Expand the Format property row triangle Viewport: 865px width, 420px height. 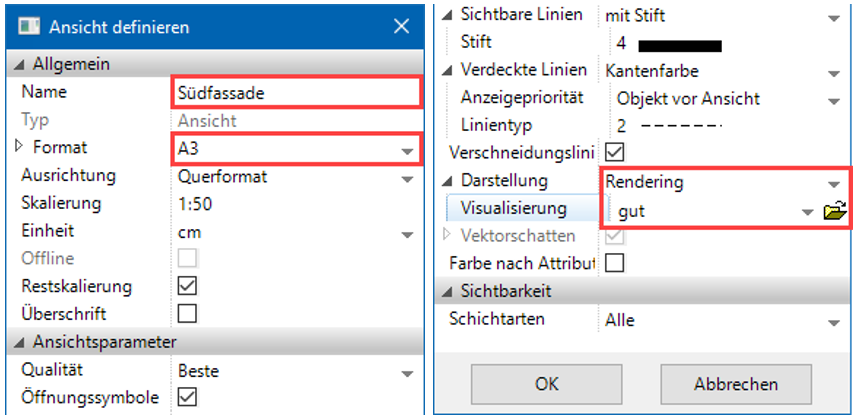pyautogui.click(x=18, y=147)
